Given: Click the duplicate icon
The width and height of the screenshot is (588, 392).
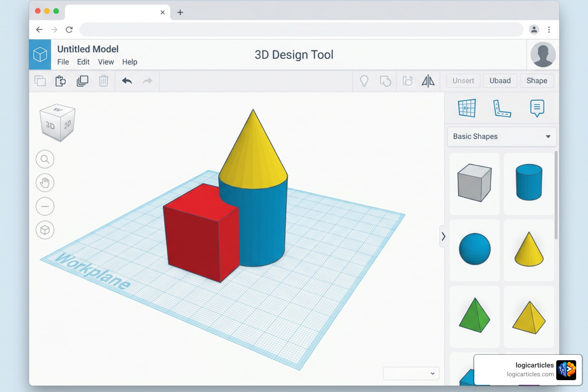Looking at the screenshot, I should click(82, 81).
